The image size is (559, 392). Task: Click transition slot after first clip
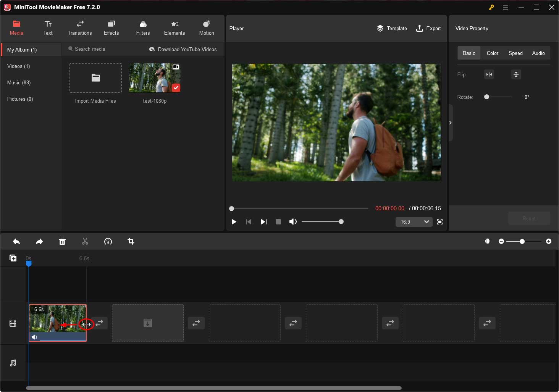click(99, 323)
